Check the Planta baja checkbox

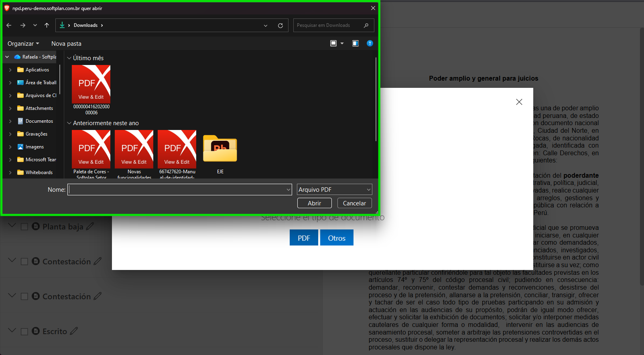click(24, 227)
